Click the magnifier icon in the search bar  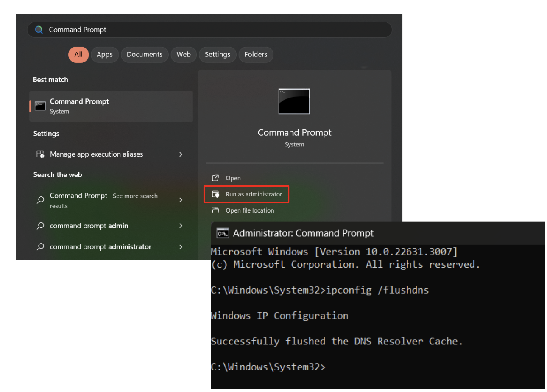pyautogui.click(x=39, y=30)
